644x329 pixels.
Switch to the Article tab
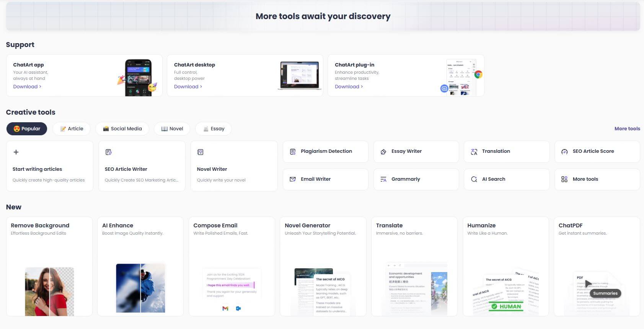click(x=72, y=129)
